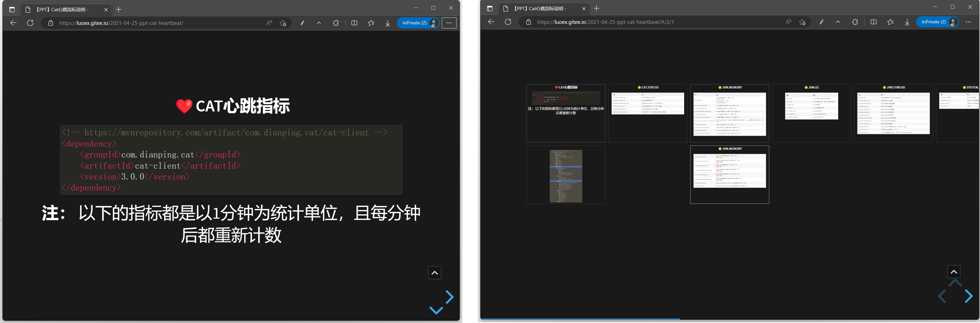Go back in left browser window
This screenshot has height=323, width=980.
13,23
